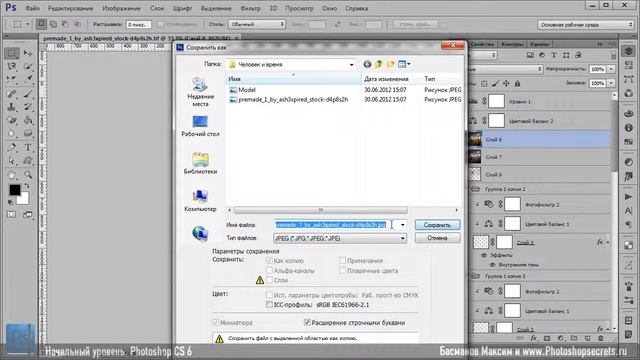Screen dimensions: 640x360
Task: Open the Редактирование menu
Action: (70, 8)
